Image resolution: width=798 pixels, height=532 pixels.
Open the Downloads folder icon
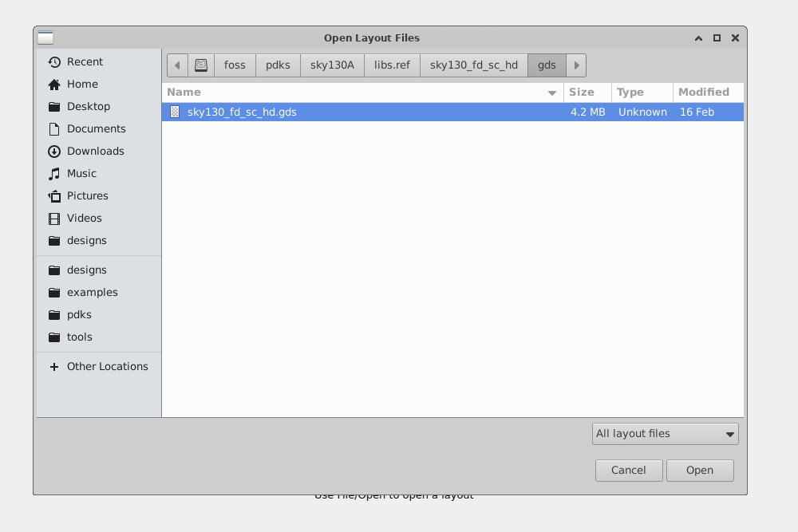click(53, 151)
